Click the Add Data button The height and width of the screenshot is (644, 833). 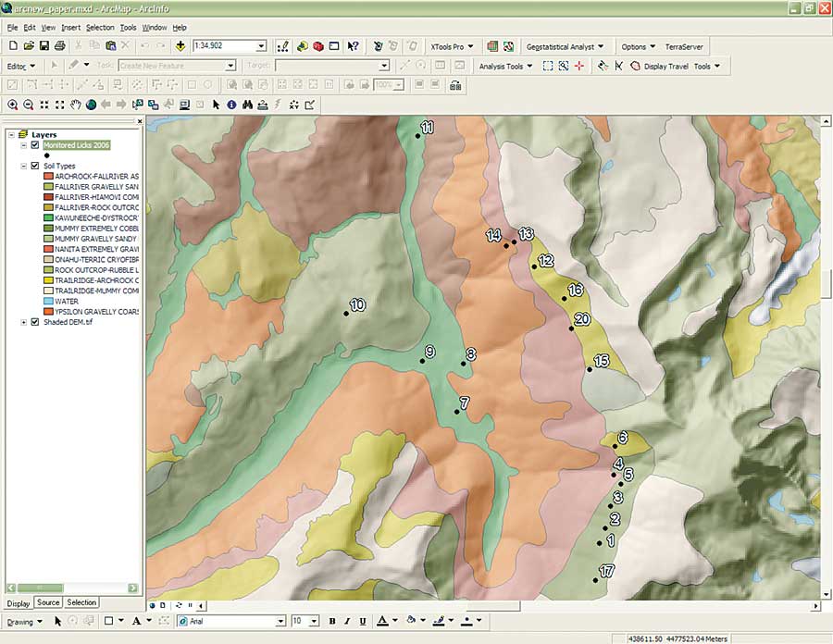tap(180, 45)
